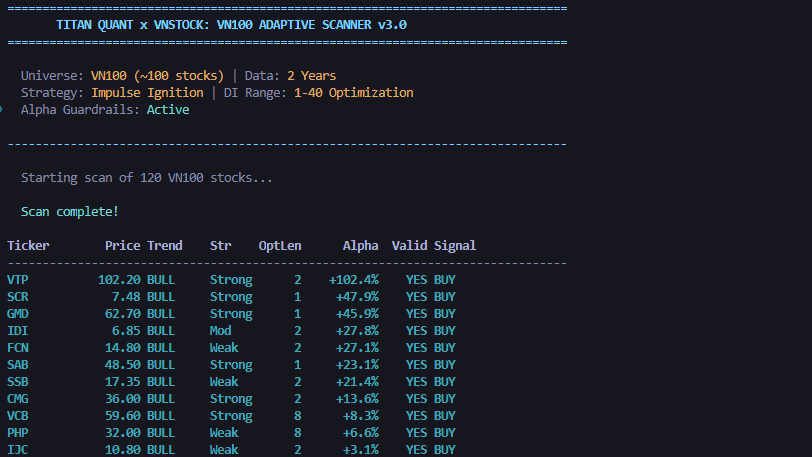Click the "Valid" column header
Viewport: 812px width, 457px height.
410,246
